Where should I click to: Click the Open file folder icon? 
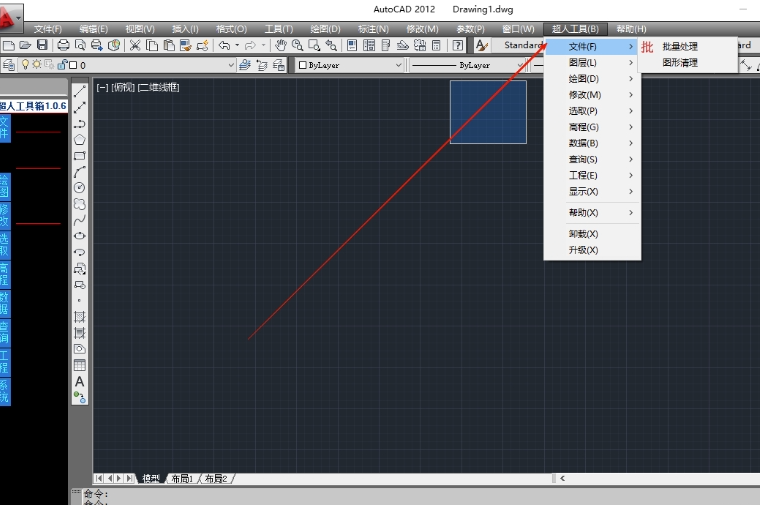click(x=25, y=46)
